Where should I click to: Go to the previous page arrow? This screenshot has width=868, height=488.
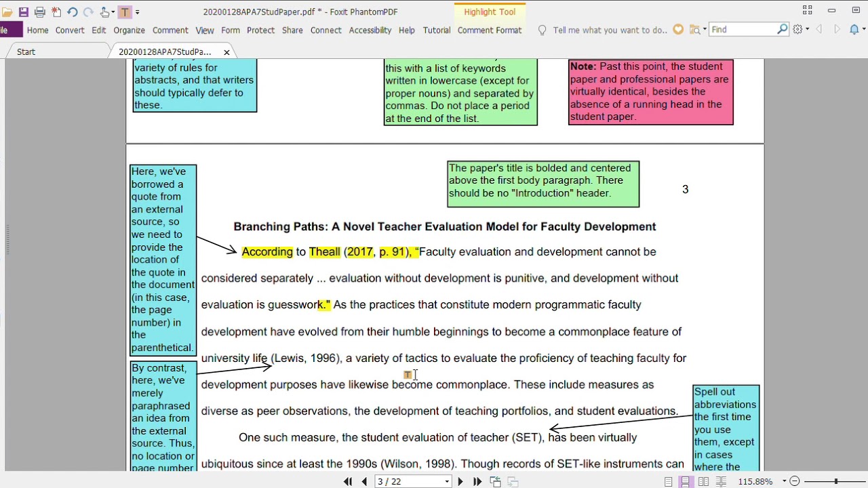point(364,481)
